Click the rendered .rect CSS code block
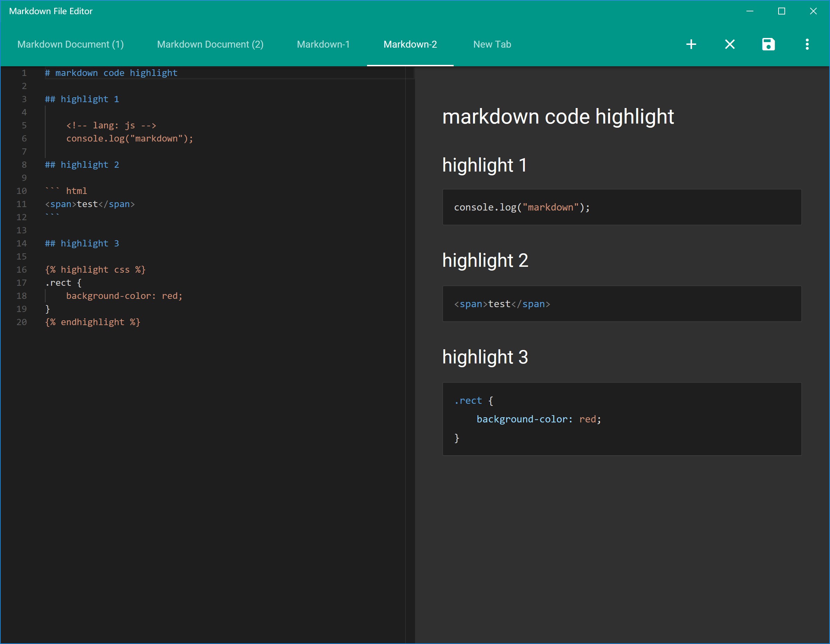 [621, 419]
